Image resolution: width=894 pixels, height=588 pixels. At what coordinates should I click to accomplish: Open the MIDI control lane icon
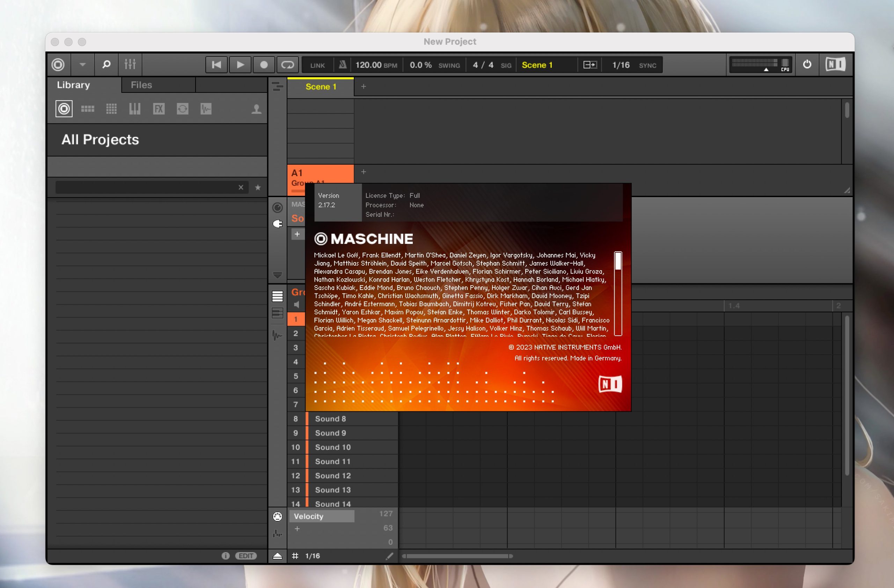tap(277, 517)
